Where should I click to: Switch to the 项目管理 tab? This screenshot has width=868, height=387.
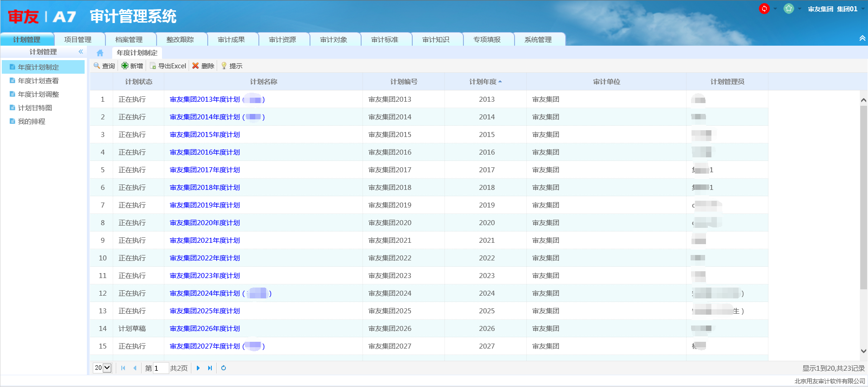click(78, 40)
